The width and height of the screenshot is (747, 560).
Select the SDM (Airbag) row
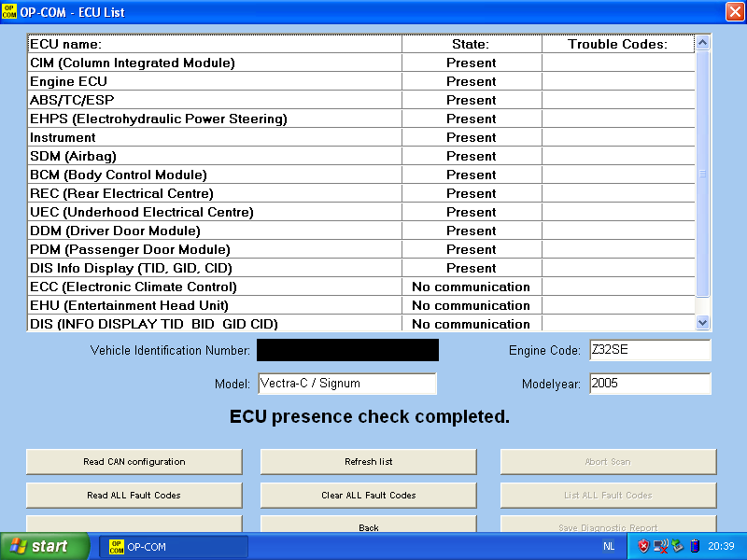click(x=361, y=156)
